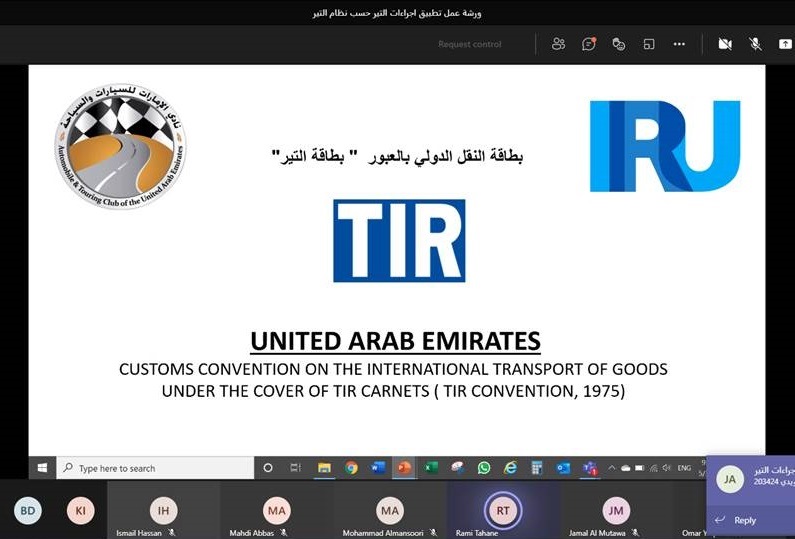Click the OneDrive cloud tray icon

pos(626,469)
